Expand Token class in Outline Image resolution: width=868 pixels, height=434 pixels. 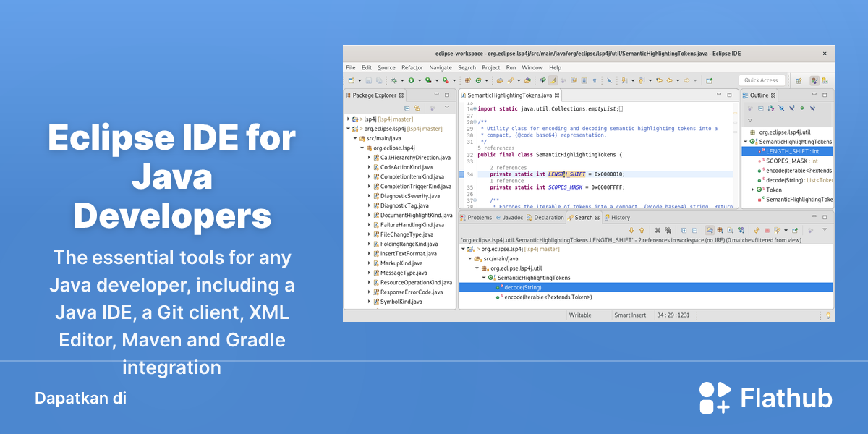click(x=753, y=190)
